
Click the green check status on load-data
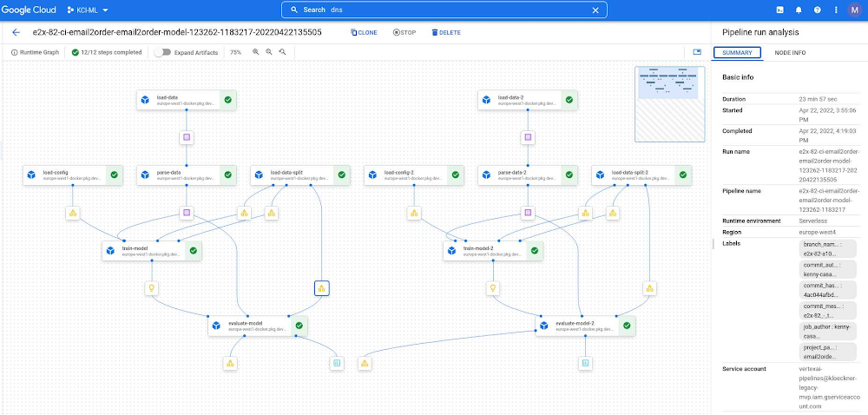click(x=227, y=100)
